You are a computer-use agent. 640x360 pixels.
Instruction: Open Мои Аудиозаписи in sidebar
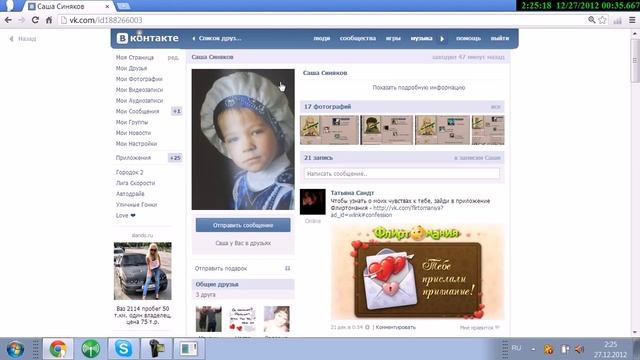139,100
